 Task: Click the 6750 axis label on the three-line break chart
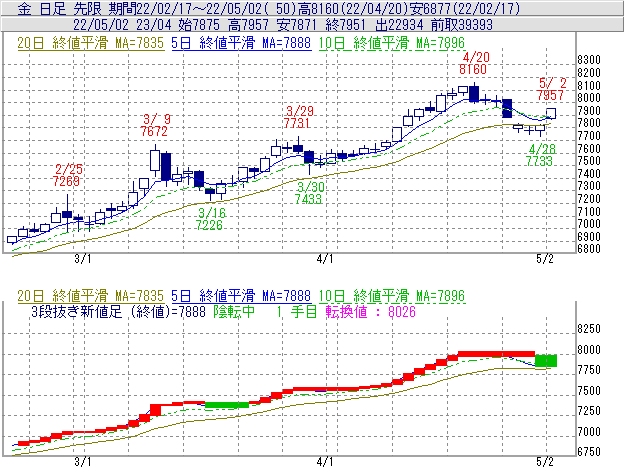click(x=589, y=452)
